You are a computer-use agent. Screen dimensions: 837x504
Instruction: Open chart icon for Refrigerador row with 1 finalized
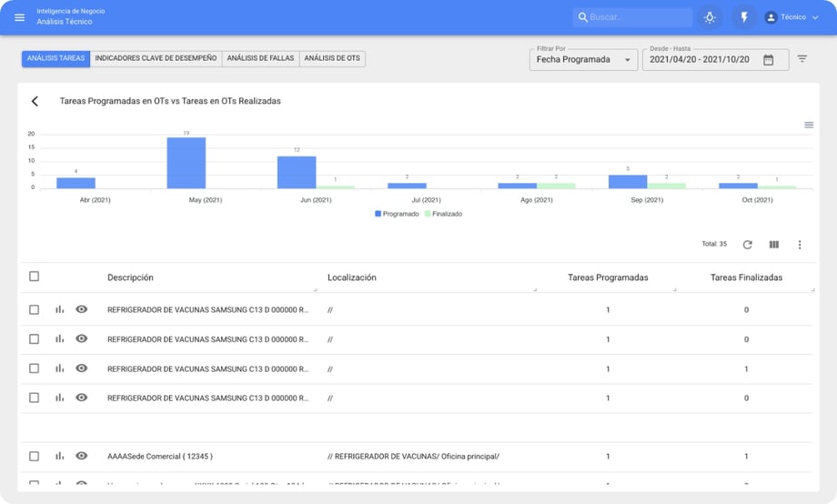click(59, 368)
